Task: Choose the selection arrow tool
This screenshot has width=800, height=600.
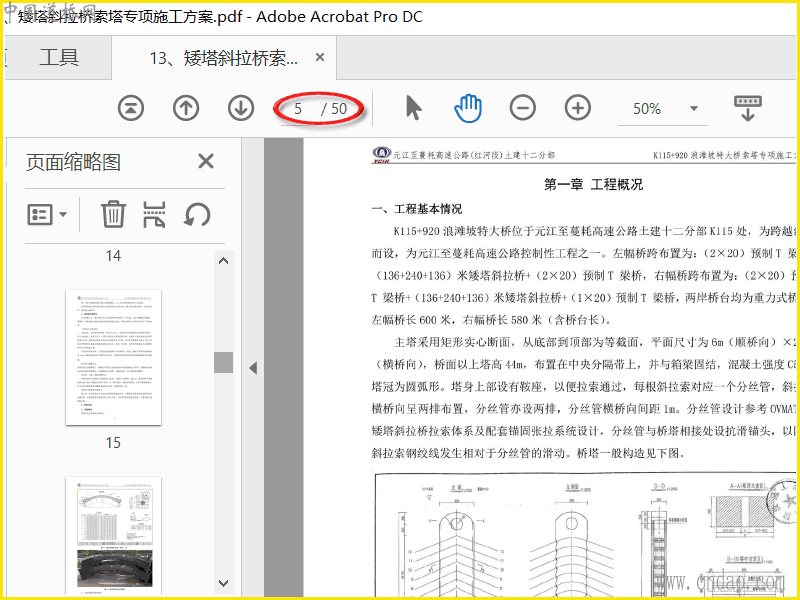Action: pyautogui.click(x=414, y=108)
